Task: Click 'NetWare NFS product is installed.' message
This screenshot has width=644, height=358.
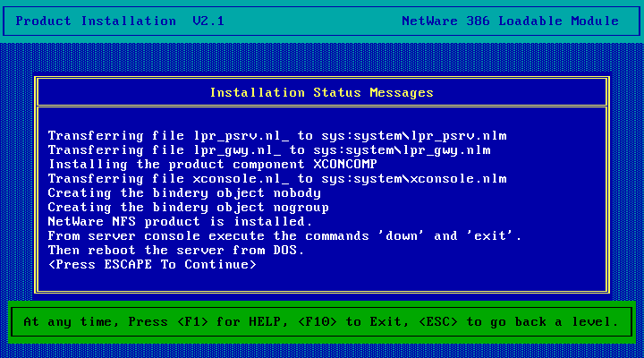Action: pos(180,222)
